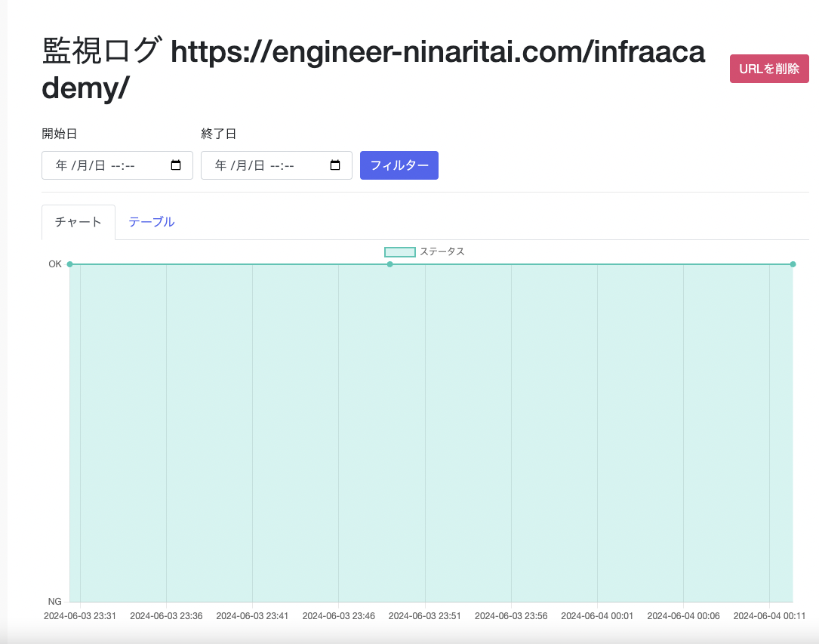This screenshot has width=819, height=644.
Task: Click the URLを削除 button
Action: [769, 68]
